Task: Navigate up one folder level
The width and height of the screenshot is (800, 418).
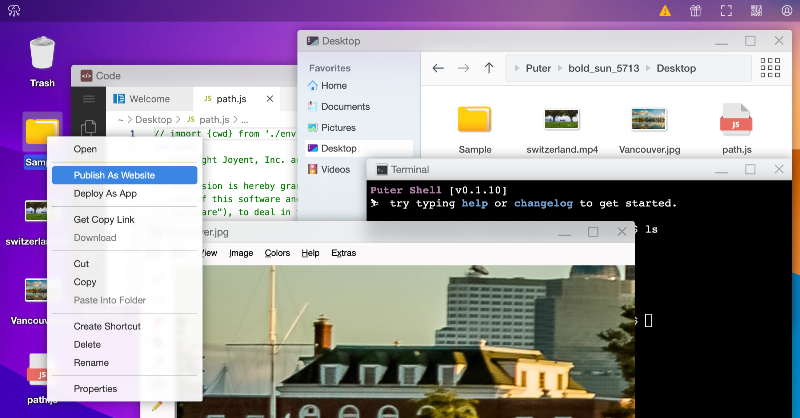Action: (x=489, y=68)
